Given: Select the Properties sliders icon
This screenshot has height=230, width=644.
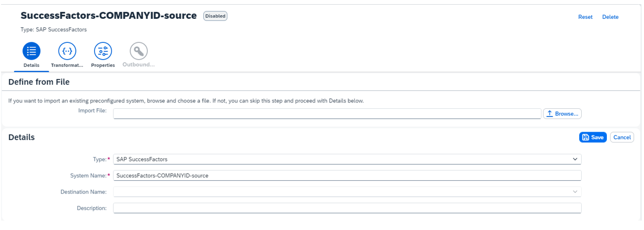Looking at the screenshot, I should pos(102,51).
